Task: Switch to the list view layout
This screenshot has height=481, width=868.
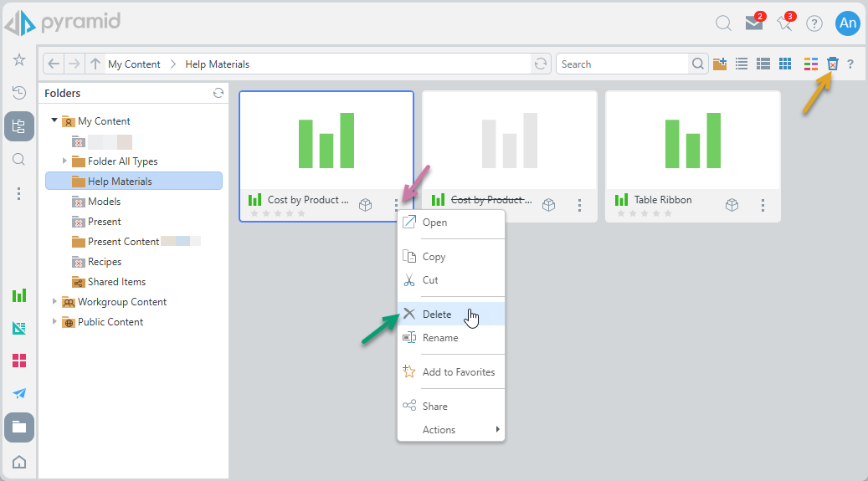Action: [742, 64]
